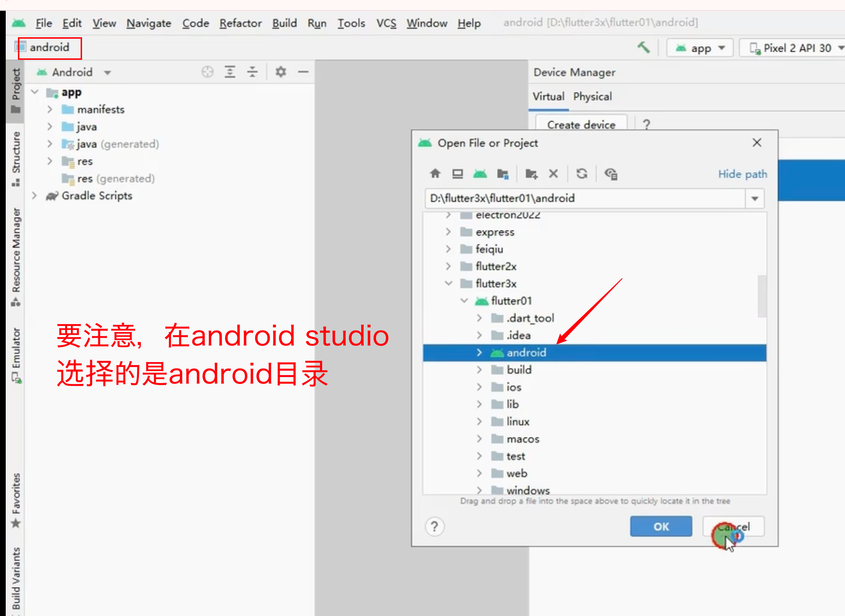This screenshot has height=616, width=845.
Task: Close the Open File or Project dialog
Action: pyautogui.click(x=757, y=143)
